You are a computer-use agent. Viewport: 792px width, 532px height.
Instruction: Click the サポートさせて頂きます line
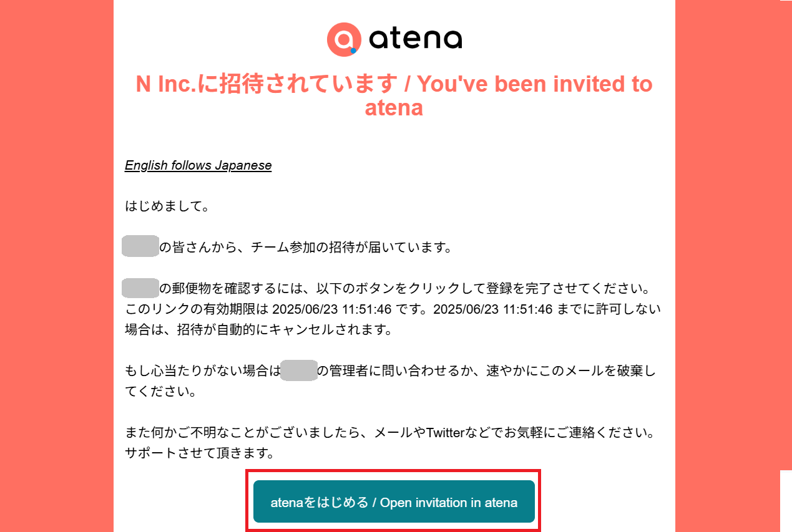(x=200, y=453)
